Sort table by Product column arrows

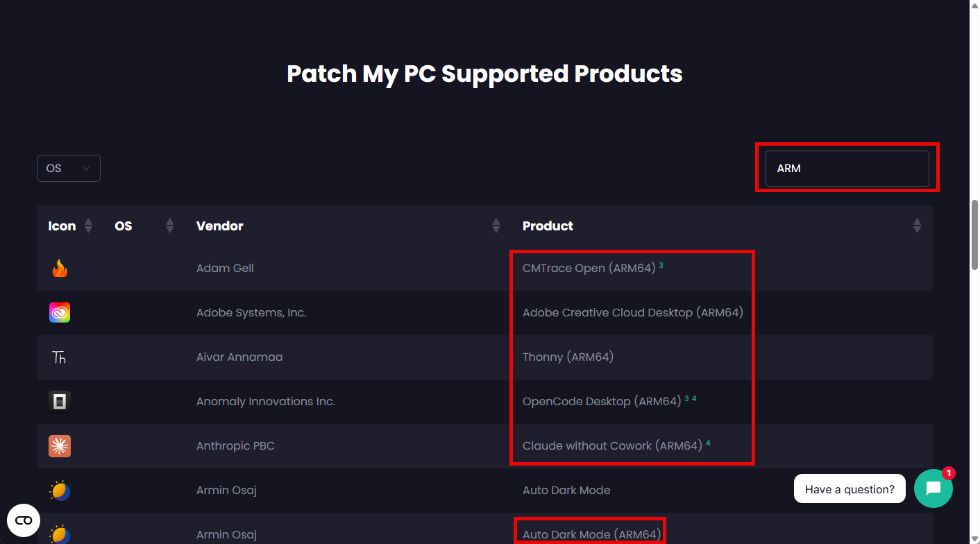coord(918,226)
